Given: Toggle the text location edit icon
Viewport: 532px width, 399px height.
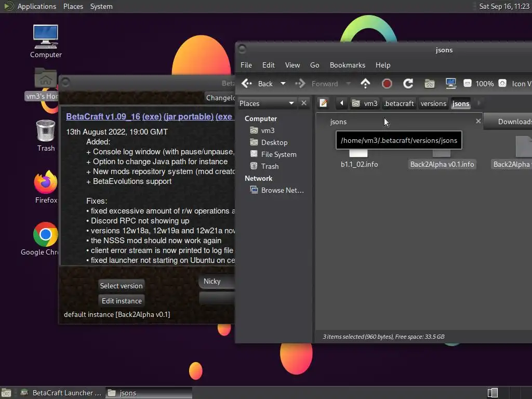Looking at the screenshot, I should pos(323,103).
